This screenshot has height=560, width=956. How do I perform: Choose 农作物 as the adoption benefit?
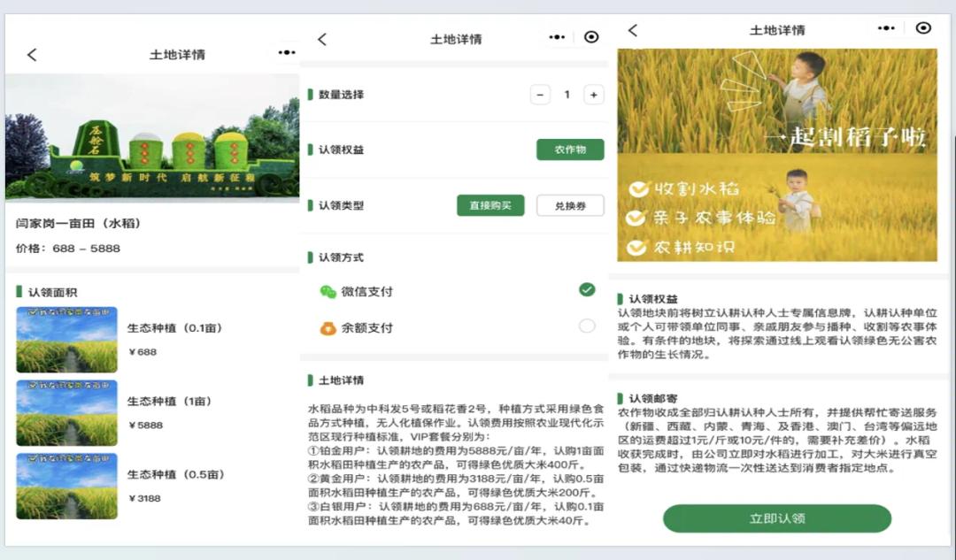[x=570, y=150]
